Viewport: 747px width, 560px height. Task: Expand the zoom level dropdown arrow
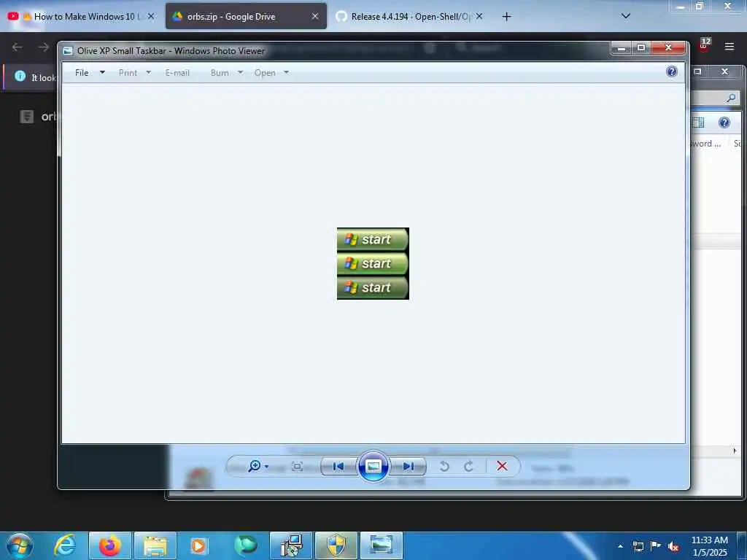pyautogui.click(x=266, y=467)
